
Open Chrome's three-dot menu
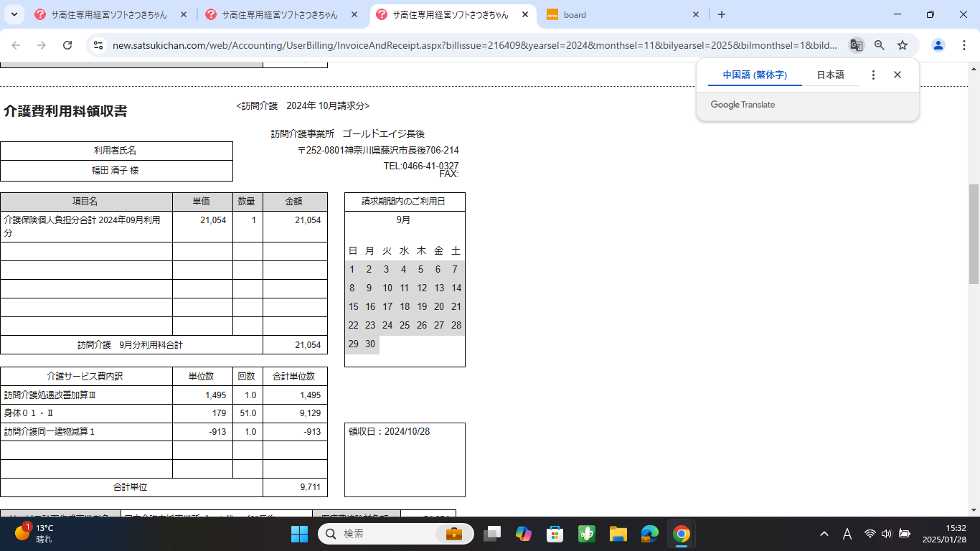(x=965, y=45)
